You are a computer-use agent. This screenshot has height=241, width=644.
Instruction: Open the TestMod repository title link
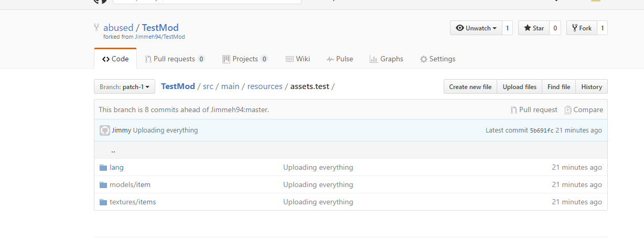pos(160,28)
